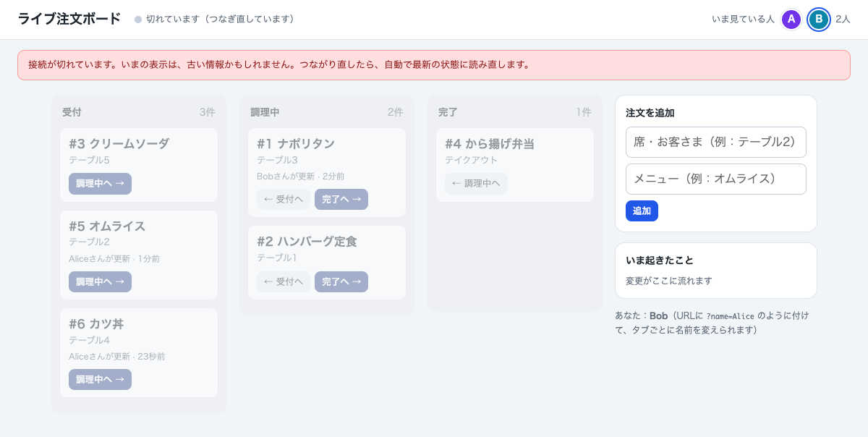Click Bobさんが更新 · 2分前 text
Image resolution: width=868 pixels, height=437 pixels.
click(x=301, y=176)
